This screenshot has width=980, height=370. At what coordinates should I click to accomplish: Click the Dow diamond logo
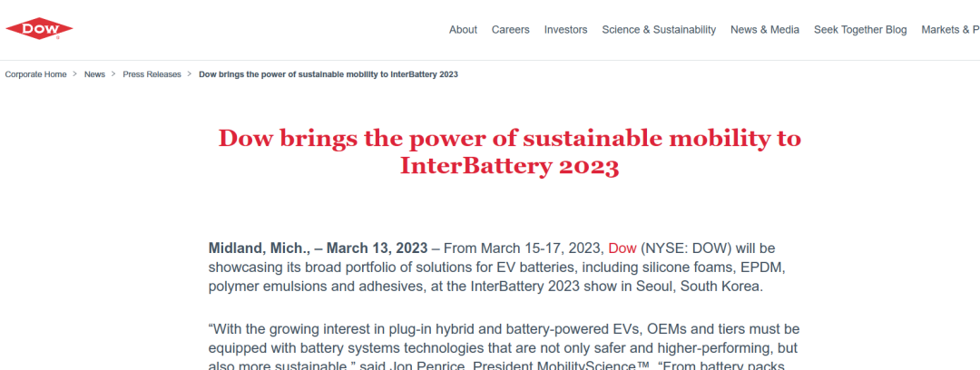[x=39, y=29]
